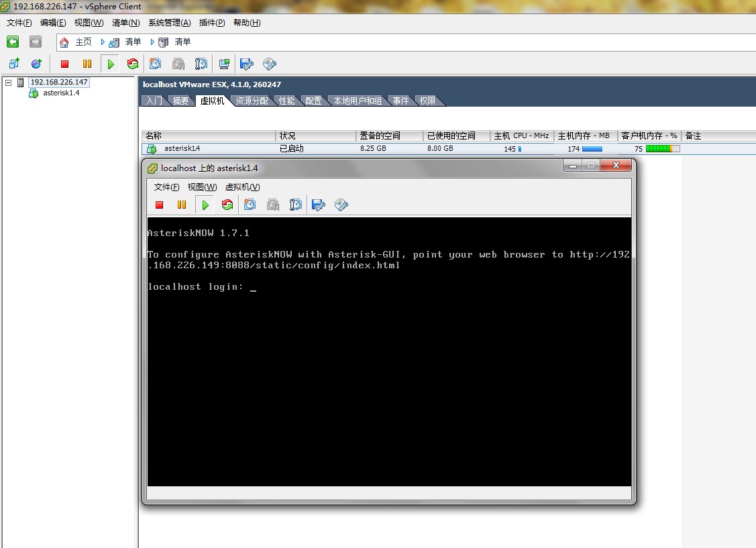Sort by 名称 column header
This screenshot has height=548, width=756.
pyautogui.click(x=208, y=136)
